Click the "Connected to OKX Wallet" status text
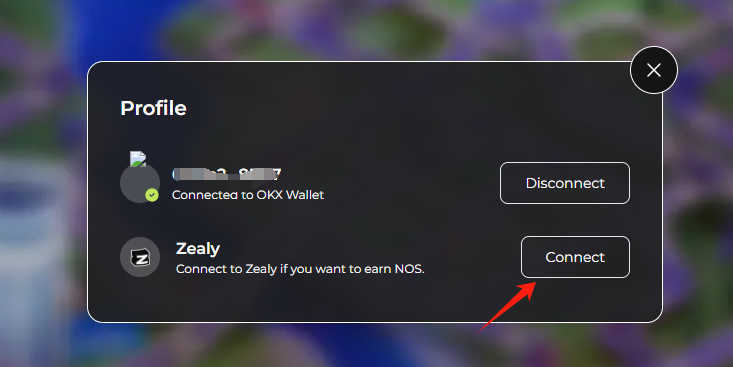This screenshot has width=733, height=367. pos(248,195)
